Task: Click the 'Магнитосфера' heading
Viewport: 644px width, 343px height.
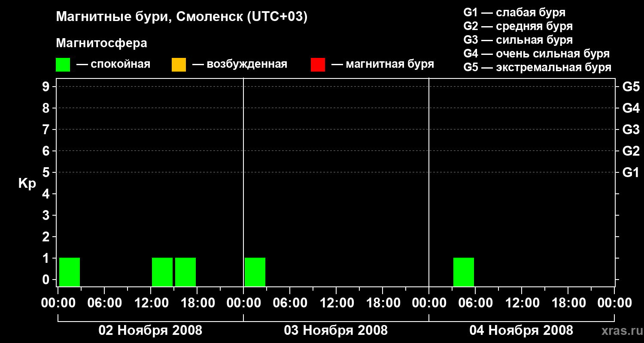Action: point(101,43)
